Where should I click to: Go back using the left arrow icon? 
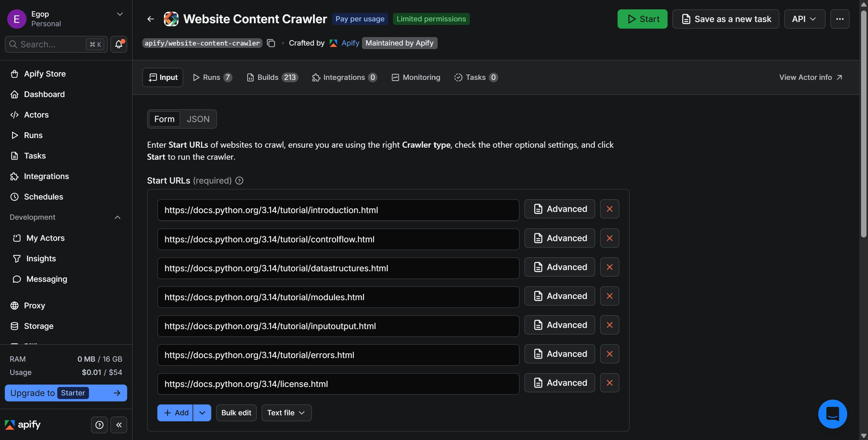[x=151, y=19]
